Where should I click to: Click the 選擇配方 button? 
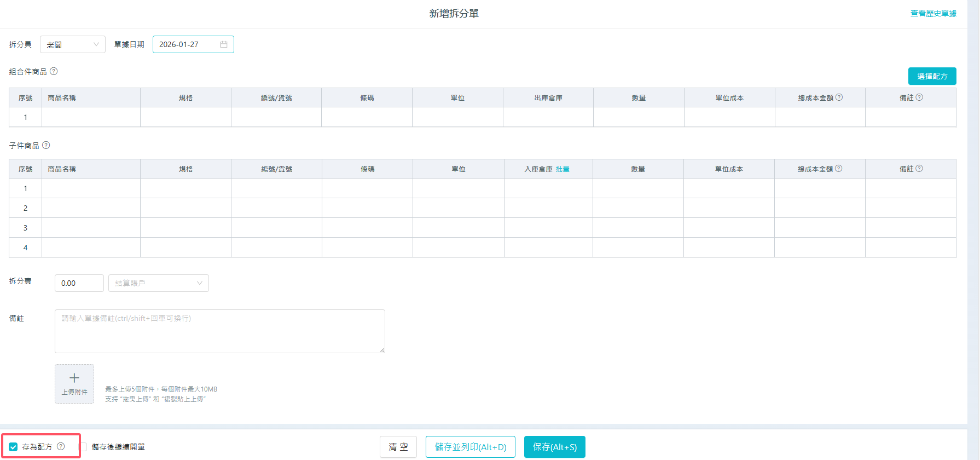tap(932, 76)
